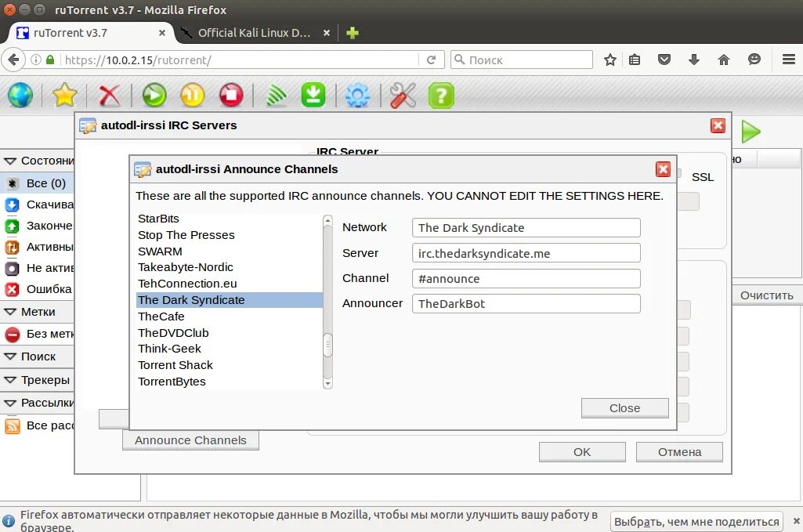Switch to the ruTorrent v3.7 tab
Viewport: 803px width, 532px height.
pos(91,33)
